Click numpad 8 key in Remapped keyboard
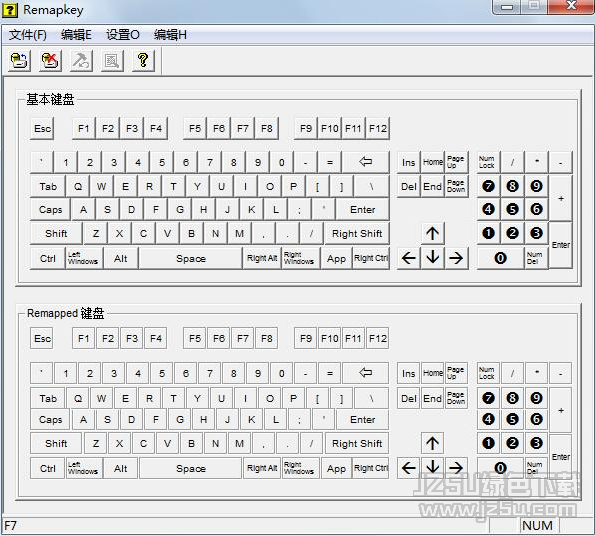The height and width of the screenshot is (536, 595). tap(512, 398)
